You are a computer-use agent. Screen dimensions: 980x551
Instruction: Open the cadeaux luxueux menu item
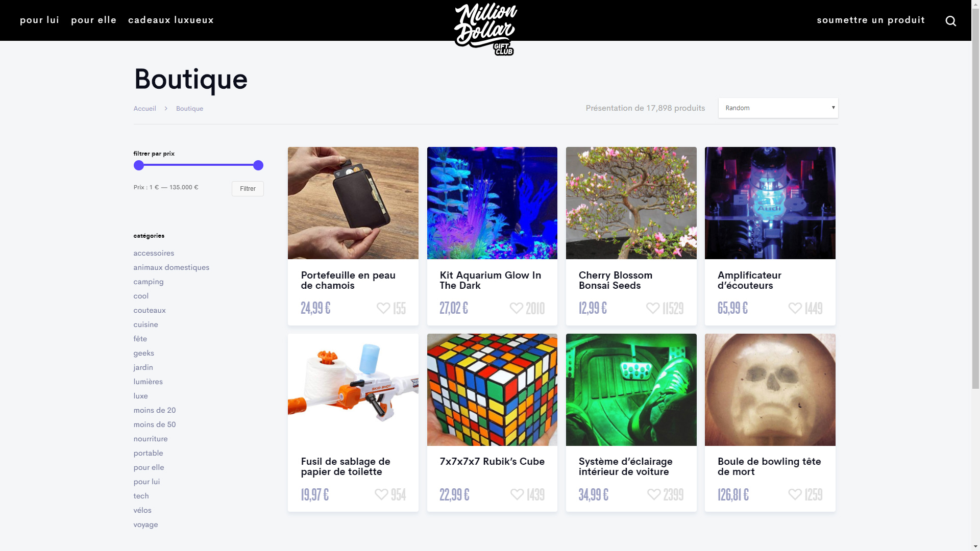tap(171, 20)
